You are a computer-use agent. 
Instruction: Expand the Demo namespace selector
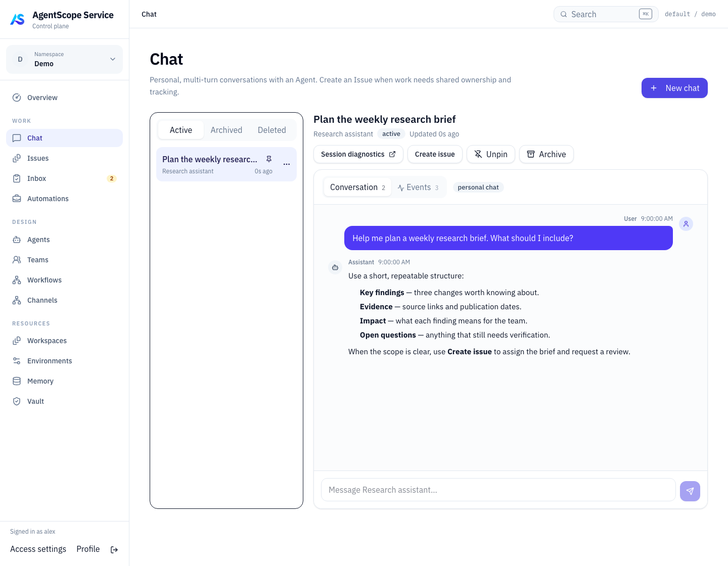point(64,59)
